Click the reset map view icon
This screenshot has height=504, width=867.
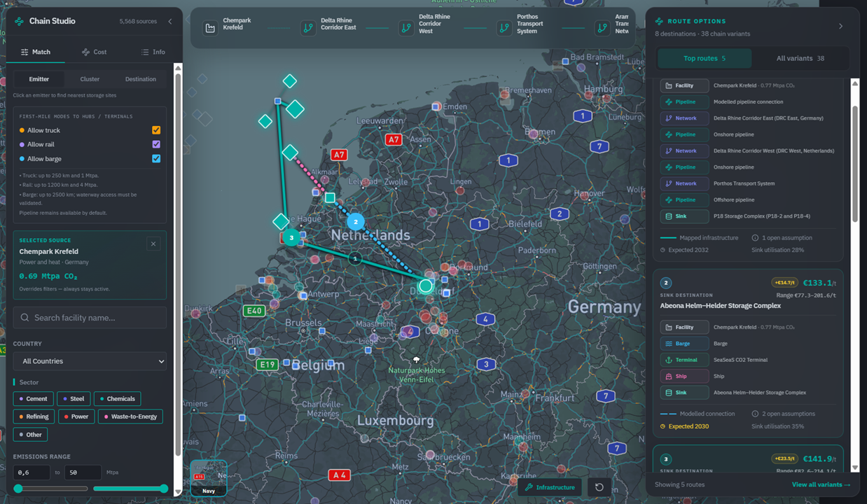[x=599, y=487]
